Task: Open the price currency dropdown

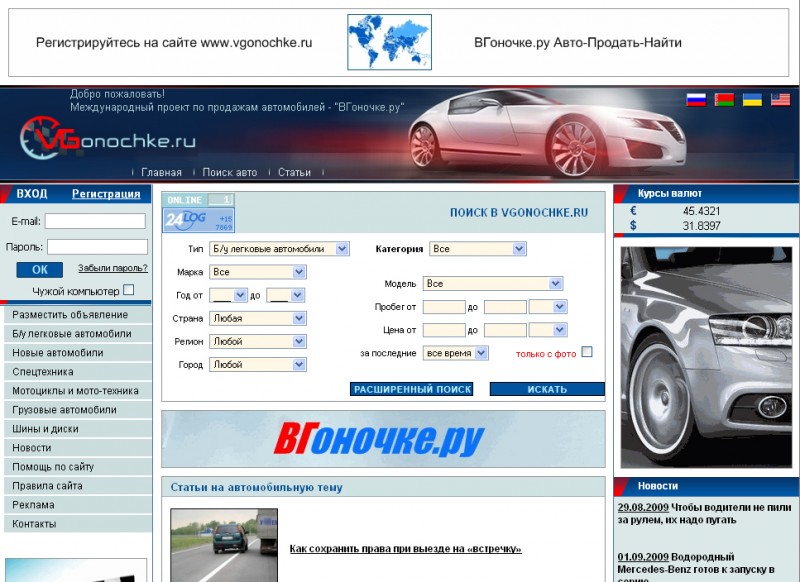Action: [548, 330]
